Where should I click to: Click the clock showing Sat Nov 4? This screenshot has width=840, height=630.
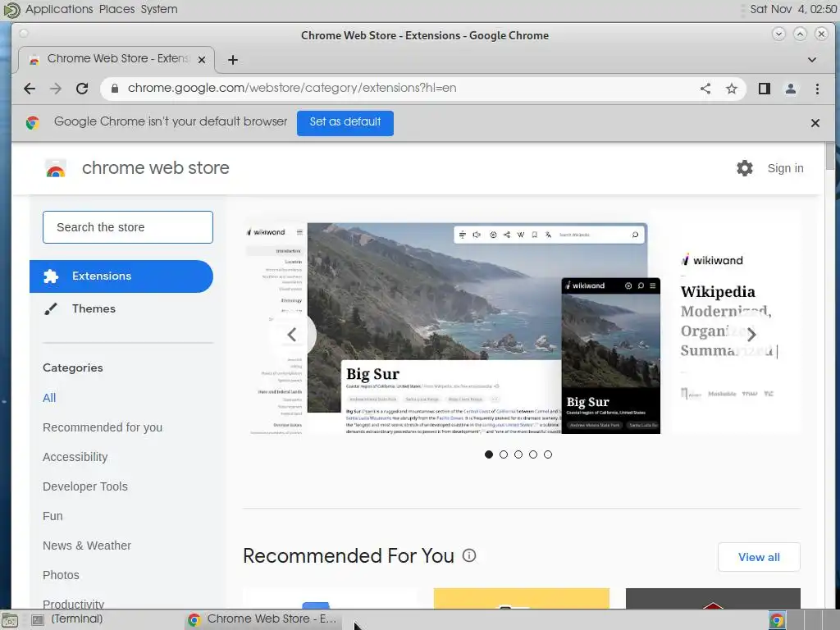(x=793, y=9)
